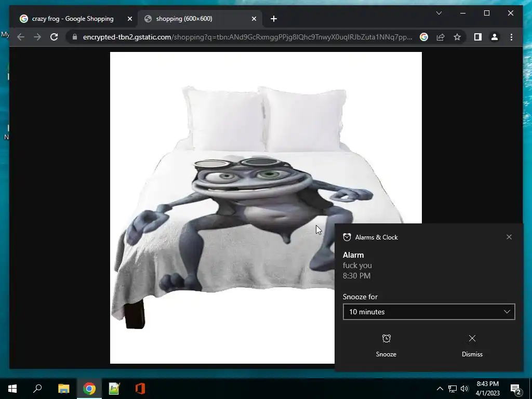
Task: Show hidden system tray icons
Action: tap(440, 389)
